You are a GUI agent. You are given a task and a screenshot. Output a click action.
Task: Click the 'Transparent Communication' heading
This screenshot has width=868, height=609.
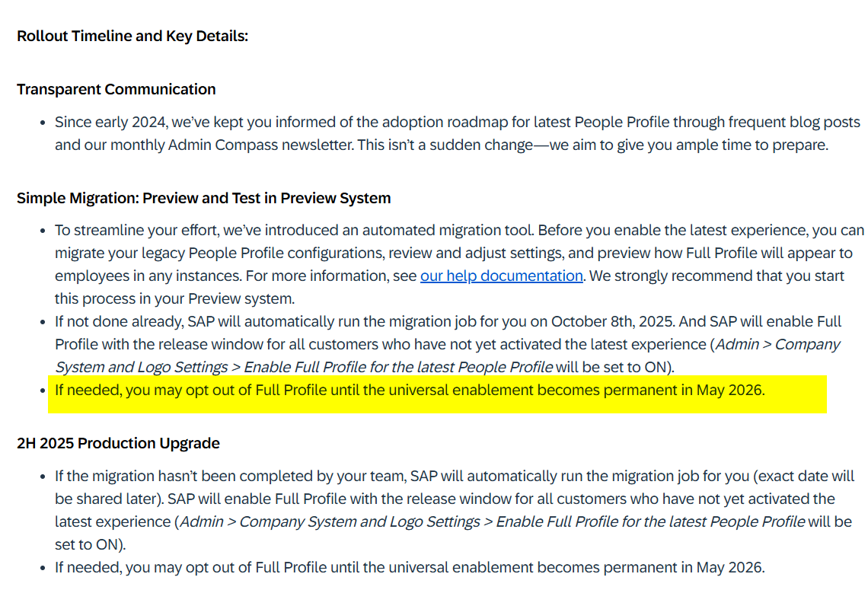click(x=116, y=89)
